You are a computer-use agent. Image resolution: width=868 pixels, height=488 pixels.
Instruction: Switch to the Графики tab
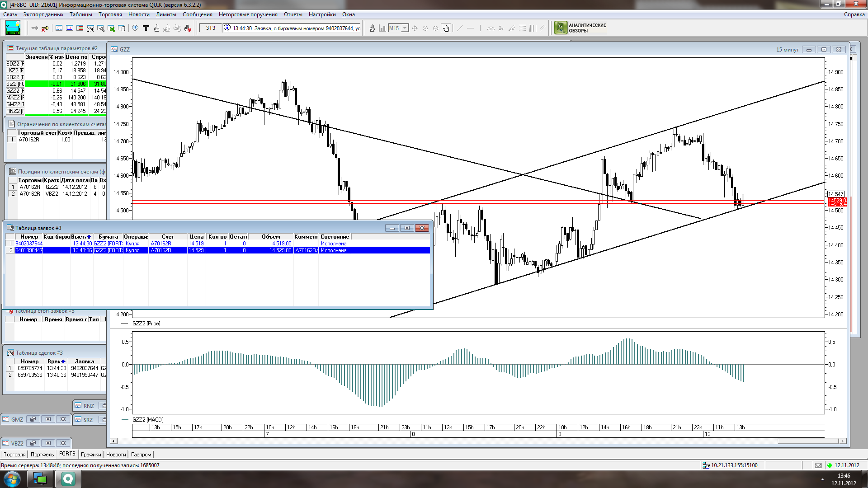tap(91, 455)
